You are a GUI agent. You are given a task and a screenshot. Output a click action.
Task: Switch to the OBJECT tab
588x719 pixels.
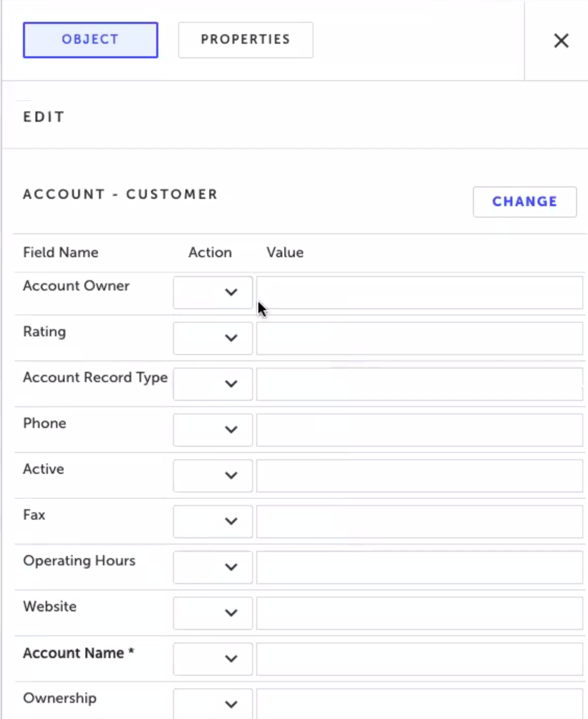91,40
